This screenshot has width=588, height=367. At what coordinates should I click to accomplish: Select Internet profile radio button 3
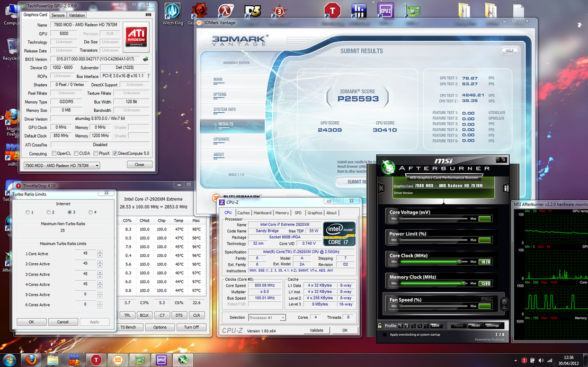[x=69, y=212]
